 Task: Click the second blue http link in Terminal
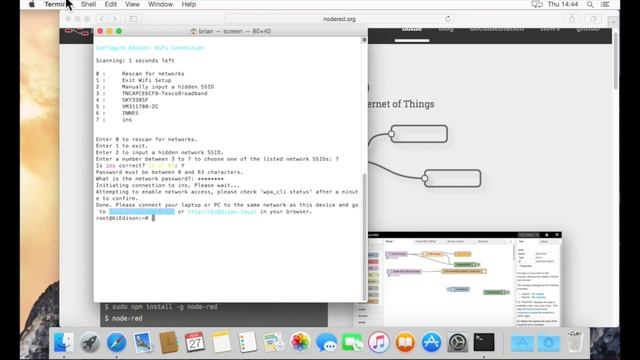(x=222, y=211)
